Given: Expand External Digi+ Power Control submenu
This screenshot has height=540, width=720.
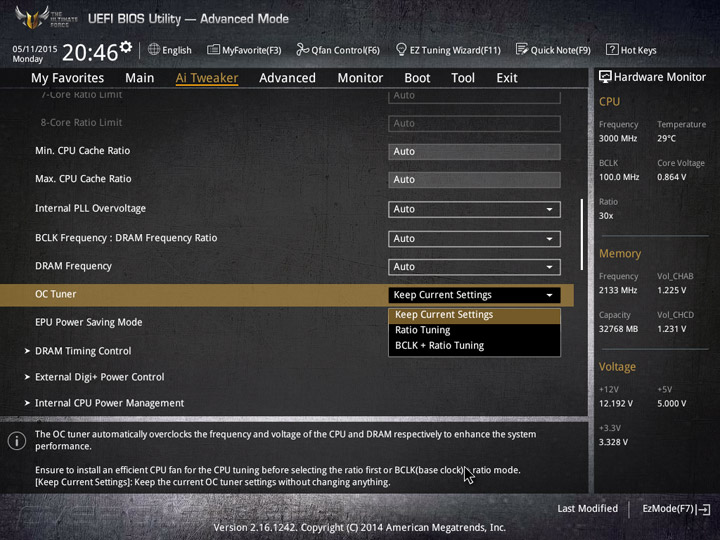Looking at the screenshot, I should click(x=100, y=377).
